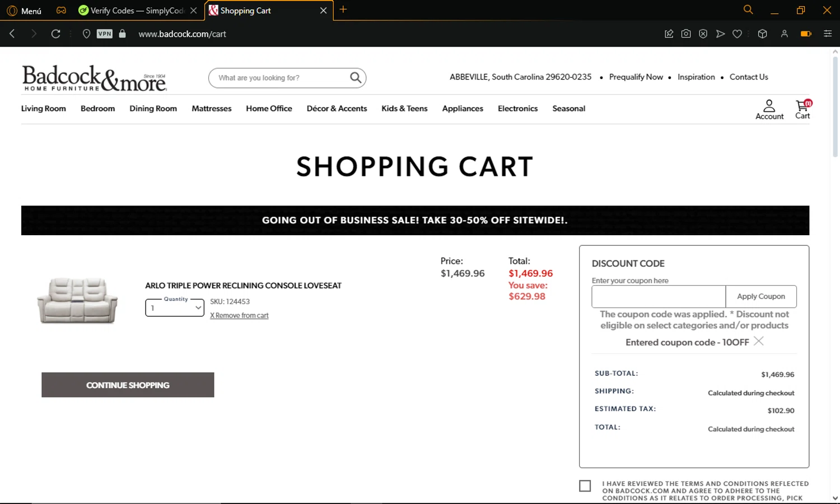Image resolution: width=840 pixels, height=504 pixels.
Task: Click the estimated tax value $102.90
Action: 781,410
